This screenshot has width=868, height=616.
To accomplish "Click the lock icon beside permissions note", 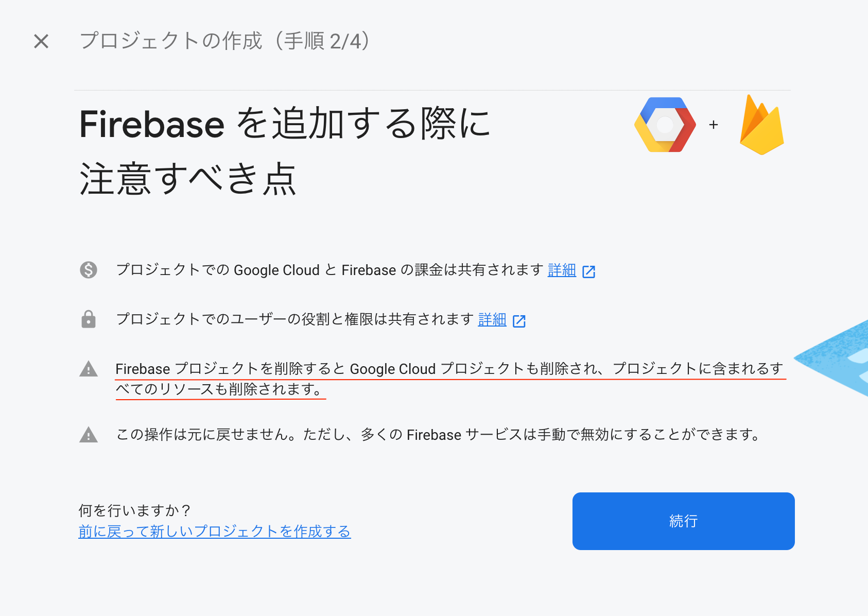I will pos(89,320).
